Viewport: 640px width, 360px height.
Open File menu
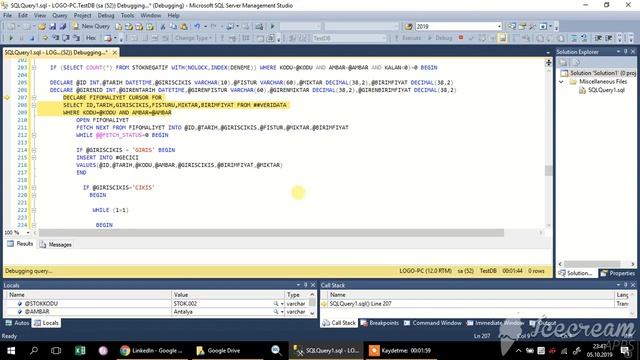tap(7, 16)
